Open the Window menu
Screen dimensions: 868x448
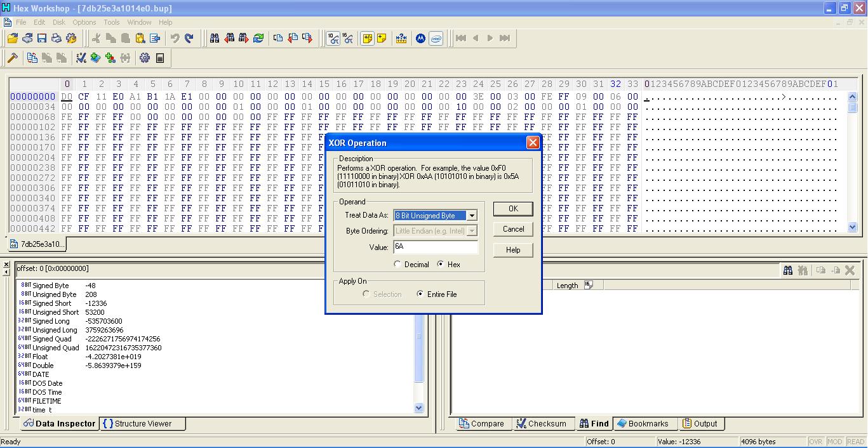(140, 22)
